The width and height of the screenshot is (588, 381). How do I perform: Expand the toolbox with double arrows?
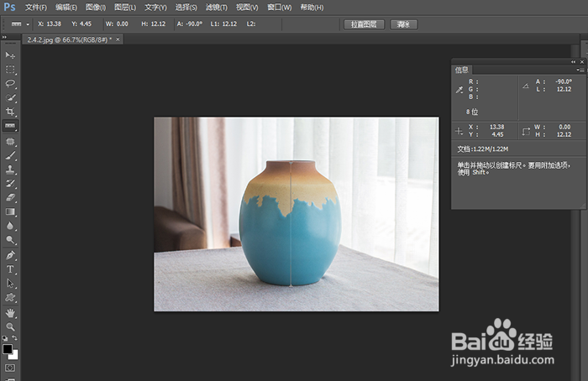(x=4, y=37)
